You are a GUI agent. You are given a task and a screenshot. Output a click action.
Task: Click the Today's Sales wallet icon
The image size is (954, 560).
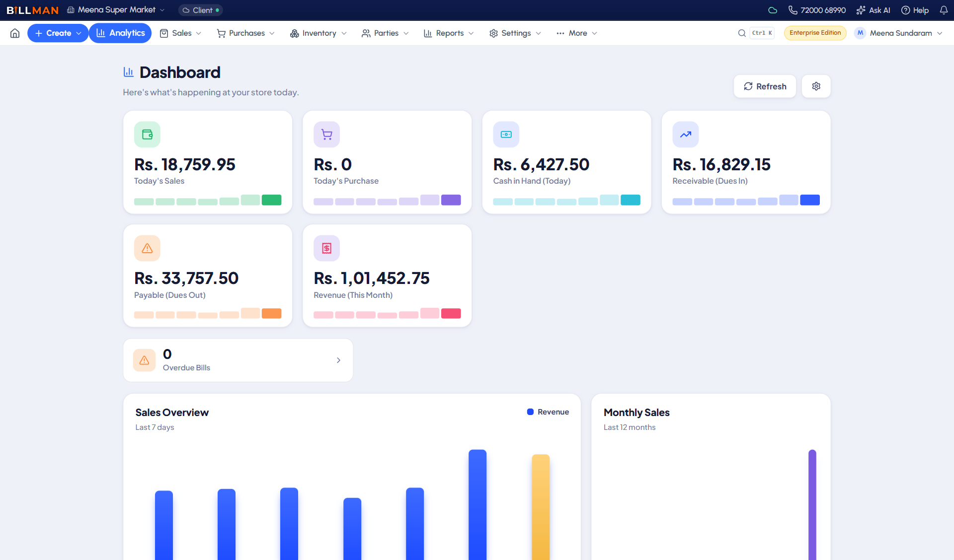coord(147,135)
